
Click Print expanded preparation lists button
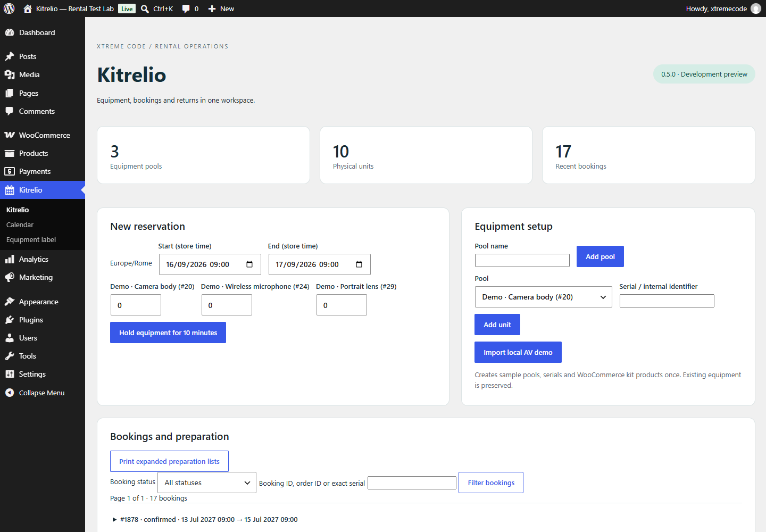click(x=169, y=461)
